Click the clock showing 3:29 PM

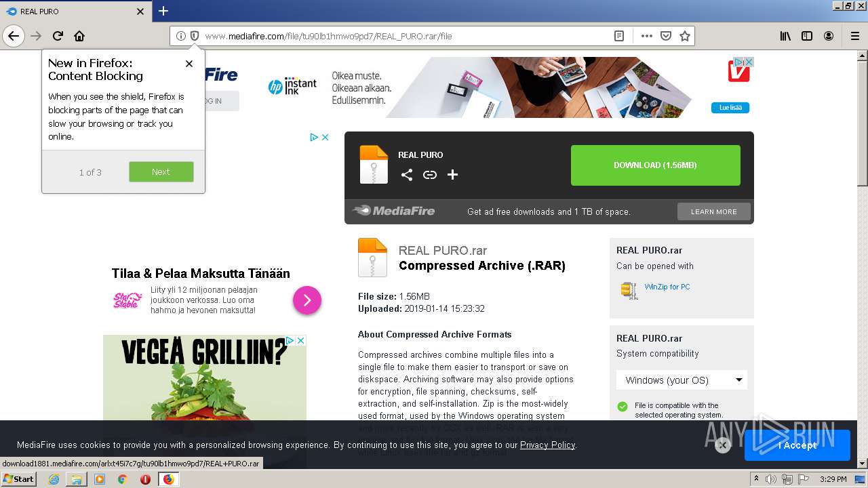[833, 479]
